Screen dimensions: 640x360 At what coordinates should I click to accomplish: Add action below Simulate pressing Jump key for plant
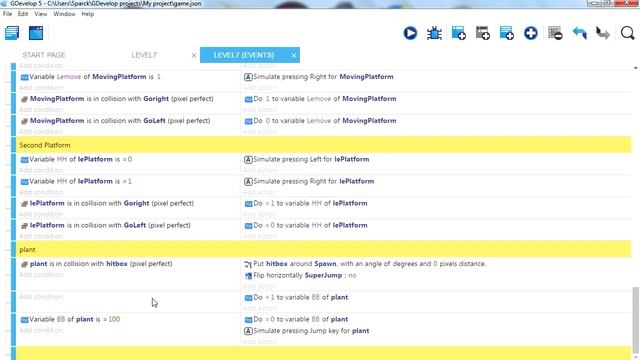click(x=260, y=342)
